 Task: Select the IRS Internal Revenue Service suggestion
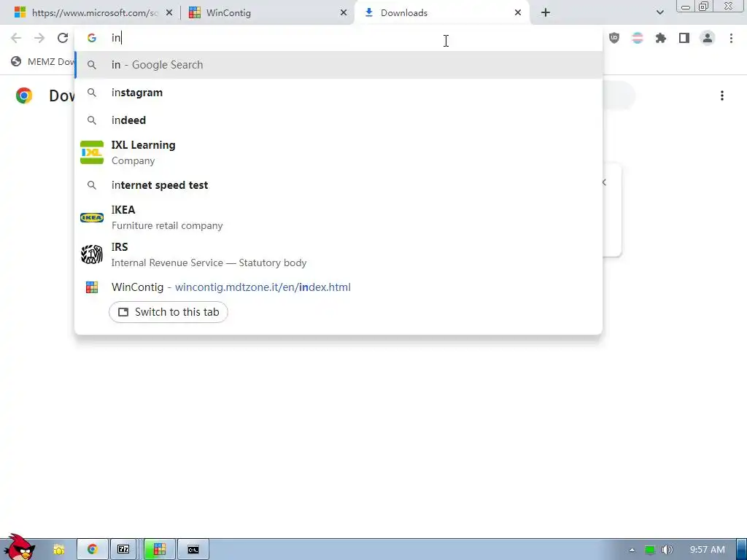[338, 254]
